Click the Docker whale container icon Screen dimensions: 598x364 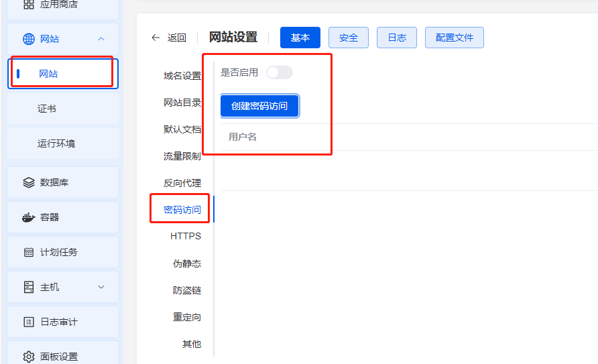(x=29, y=217)
